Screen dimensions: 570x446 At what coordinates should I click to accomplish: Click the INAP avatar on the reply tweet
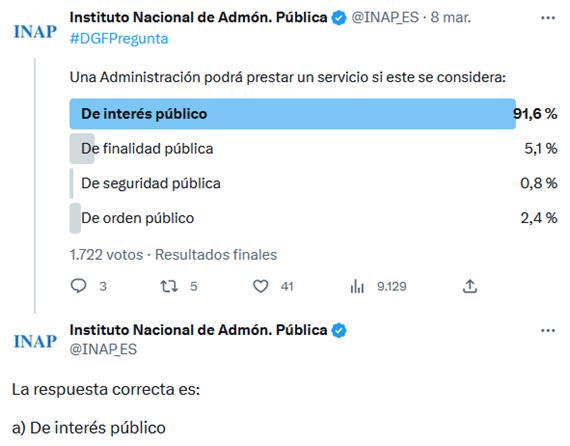pyautogui.click(x=35, y=341)
